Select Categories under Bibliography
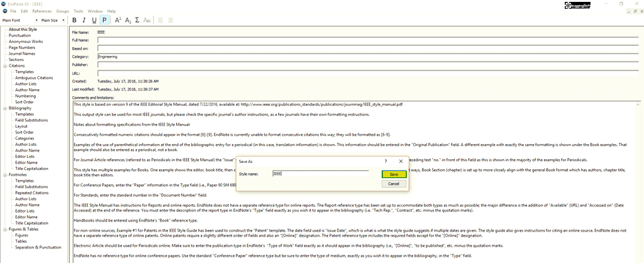 click(x=25, y=138)
